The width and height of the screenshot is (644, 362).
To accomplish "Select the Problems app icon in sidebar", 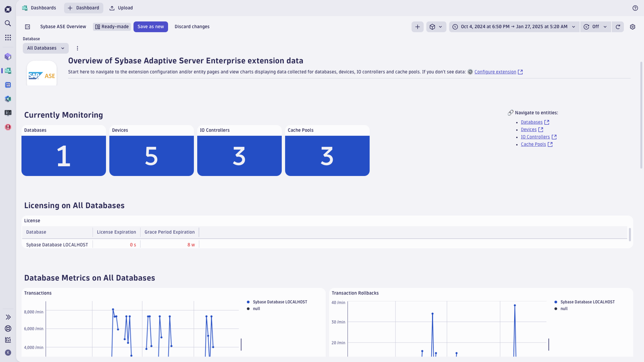I will 7,127.
